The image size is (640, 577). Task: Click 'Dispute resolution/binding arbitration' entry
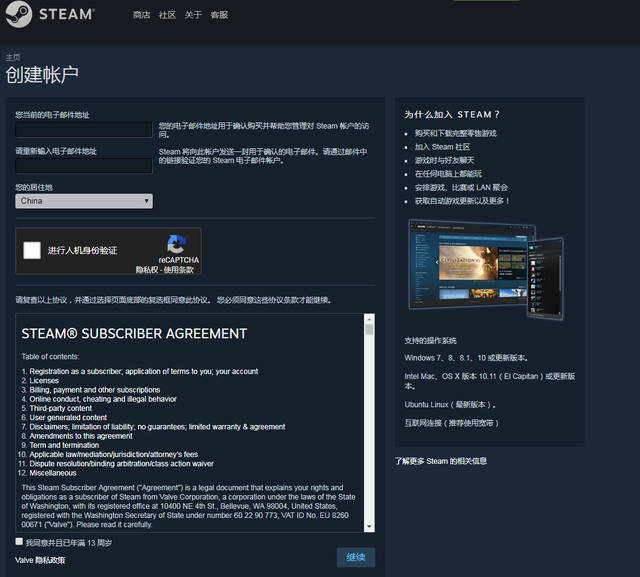pos(121,464)
